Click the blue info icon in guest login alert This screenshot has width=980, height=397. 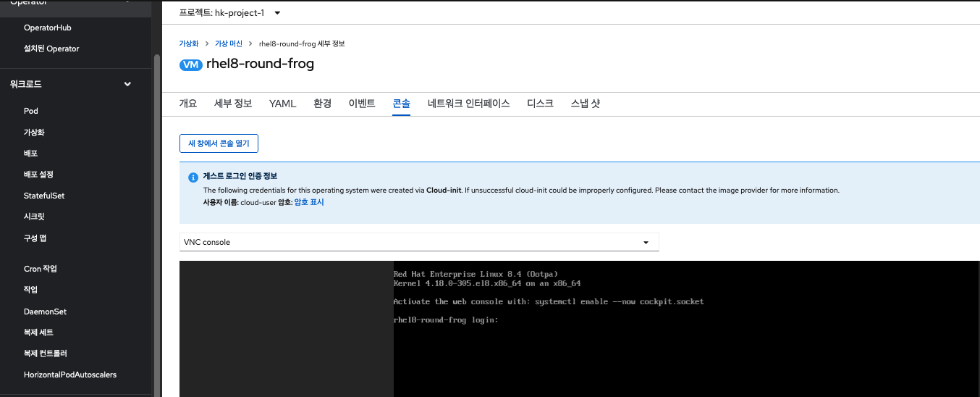coord(193,177)
